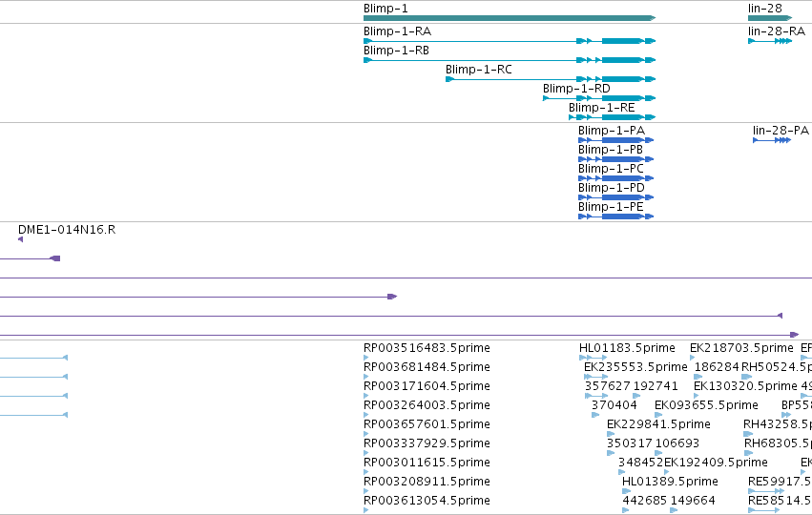This screenshot has width=812, height=515.
Task: Click the 186284 feature label
Action: [717, 367]
